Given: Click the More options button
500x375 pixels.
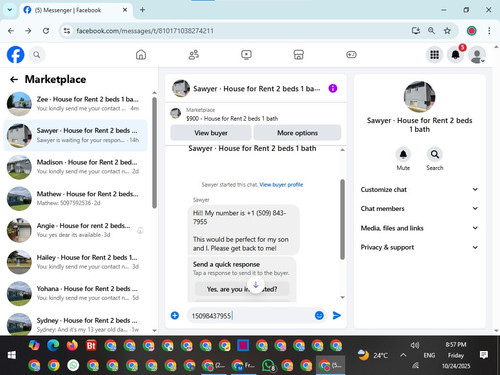Looking at the screenshot, I should [x=297, y=133].
